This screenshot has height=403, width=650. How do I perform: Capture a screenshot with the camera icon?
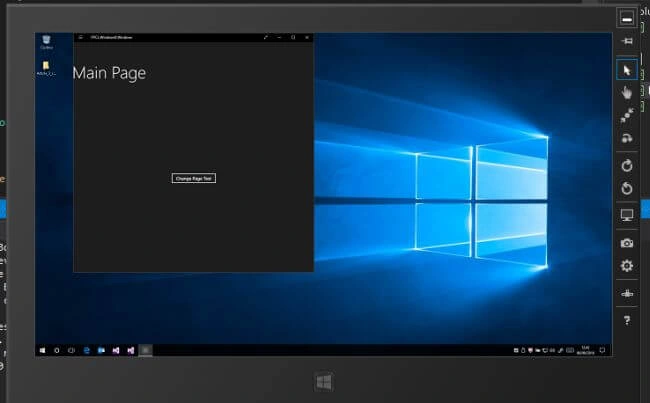627,243
